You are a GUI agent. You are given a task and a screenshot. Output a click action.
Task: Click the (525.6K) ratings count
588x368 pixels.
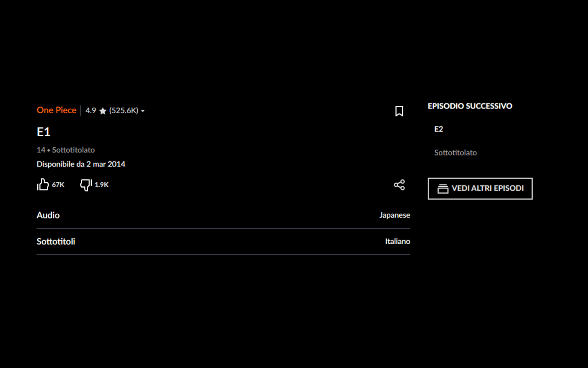(x=124, y=111)
